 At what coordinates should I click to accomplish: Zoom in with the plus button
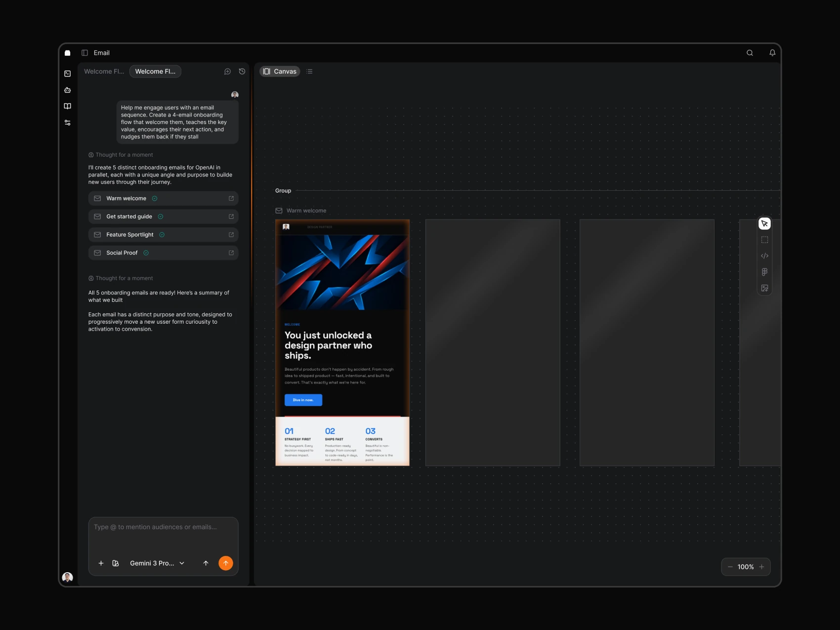coord(761,567)
